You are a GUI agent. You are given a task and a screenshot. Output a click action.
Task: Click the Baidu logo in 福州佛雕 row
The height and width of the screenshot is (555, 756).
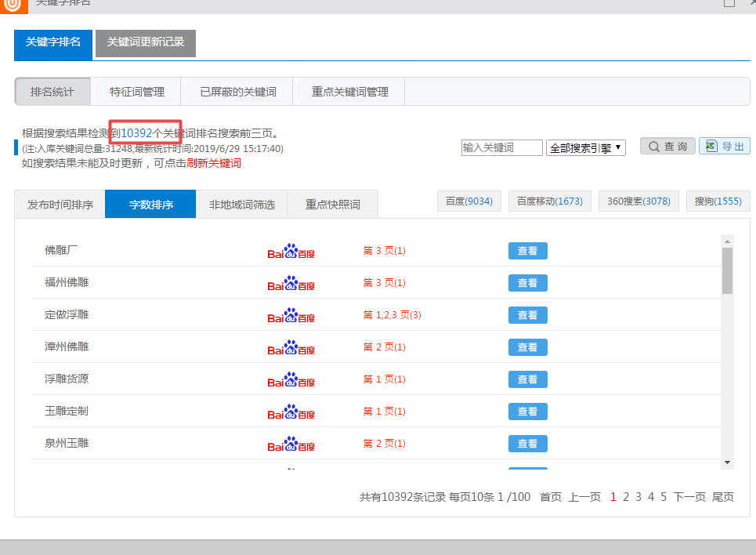pyautogui.click(x=291, y=283)
